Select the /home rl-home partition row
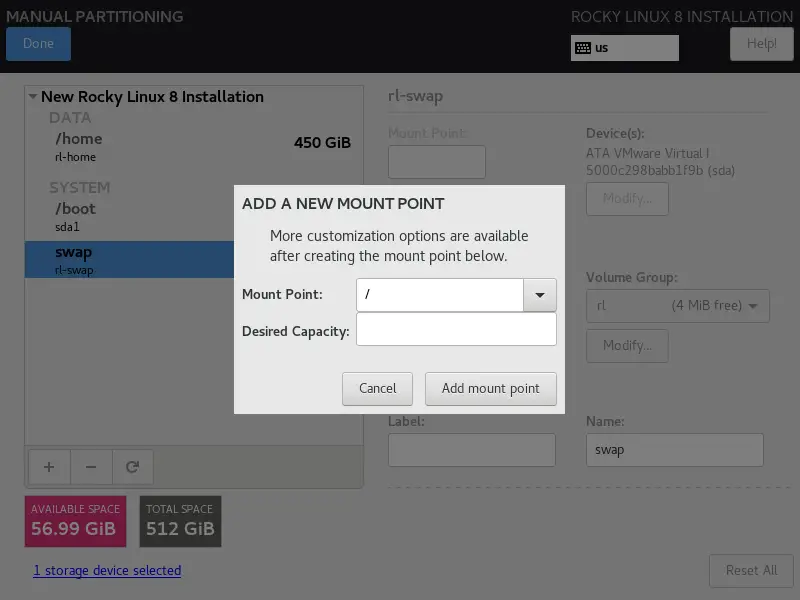Screen dimensions: 800x600 click(x=194, y=147)
